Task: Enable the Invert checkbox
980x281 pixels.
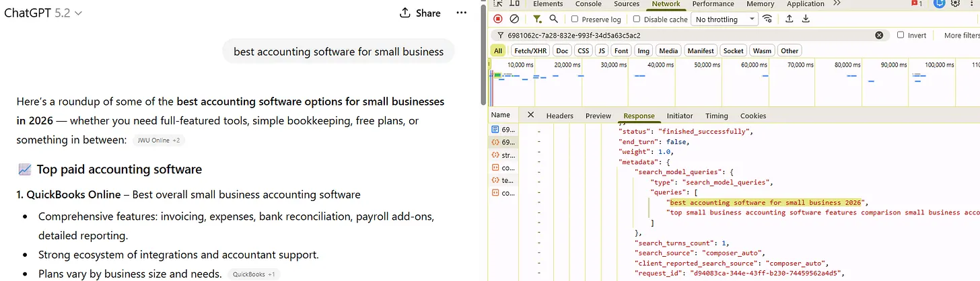Action: click(x=901, y=36)
